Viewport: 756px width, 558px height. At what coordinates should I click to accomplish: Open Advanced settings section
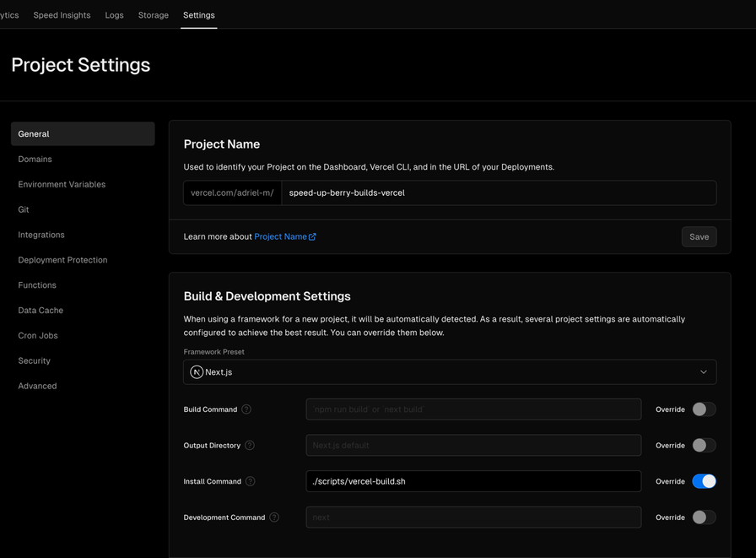37,386
